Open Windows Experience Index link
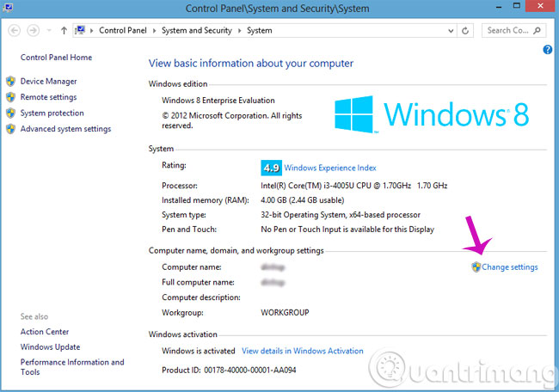 [330, 168]
